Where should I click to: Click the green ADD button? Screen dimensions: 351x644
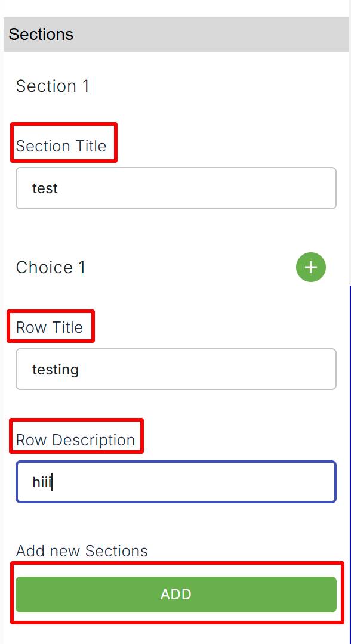pos(176,595)
